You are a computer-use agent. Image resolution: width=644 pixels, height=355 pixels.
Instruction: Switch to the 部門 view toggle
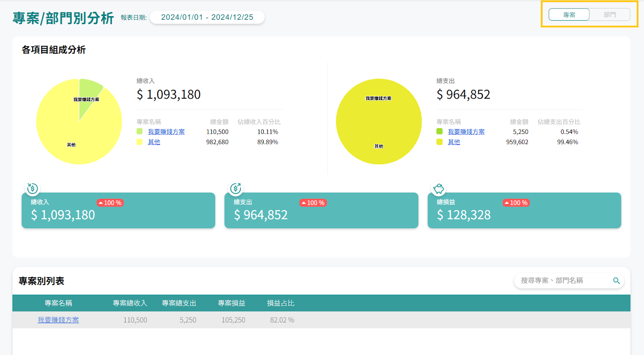[610, 15]
